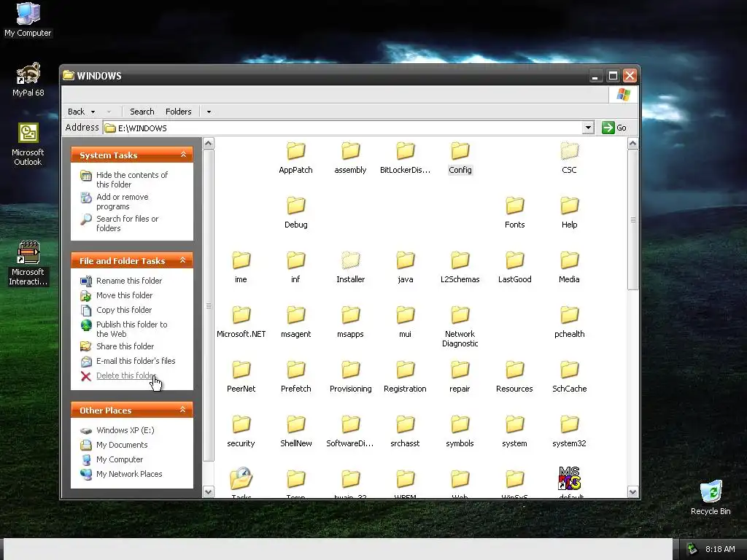Click the green Go button

[614, 128]
